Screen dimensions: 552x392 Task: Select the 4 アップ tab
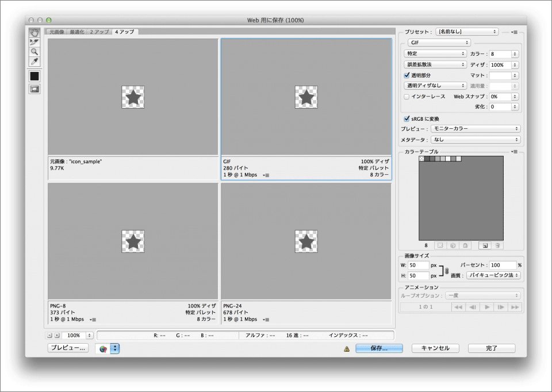click(125, 32)
